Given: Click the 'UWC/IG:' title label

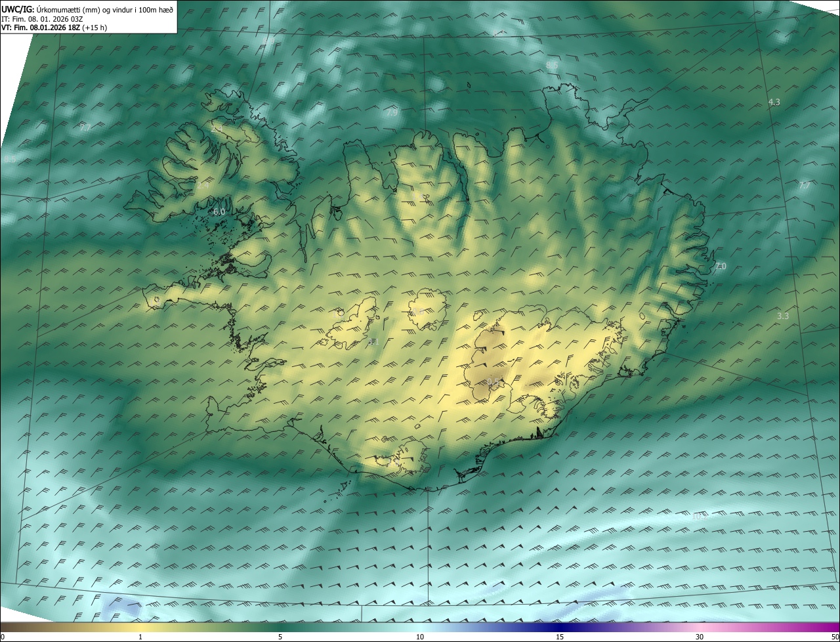Looking at the screenshot, I should (x=18, y=9).
